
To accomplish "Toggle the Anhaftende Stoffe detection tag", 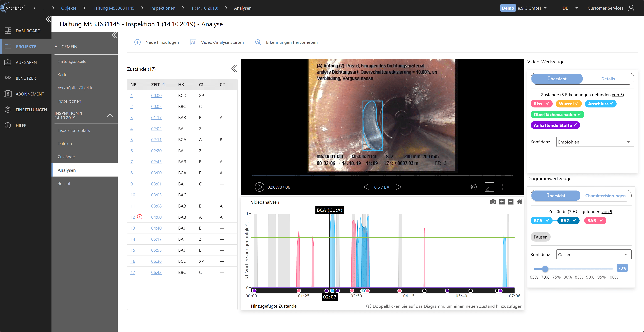I will point(555,125).
